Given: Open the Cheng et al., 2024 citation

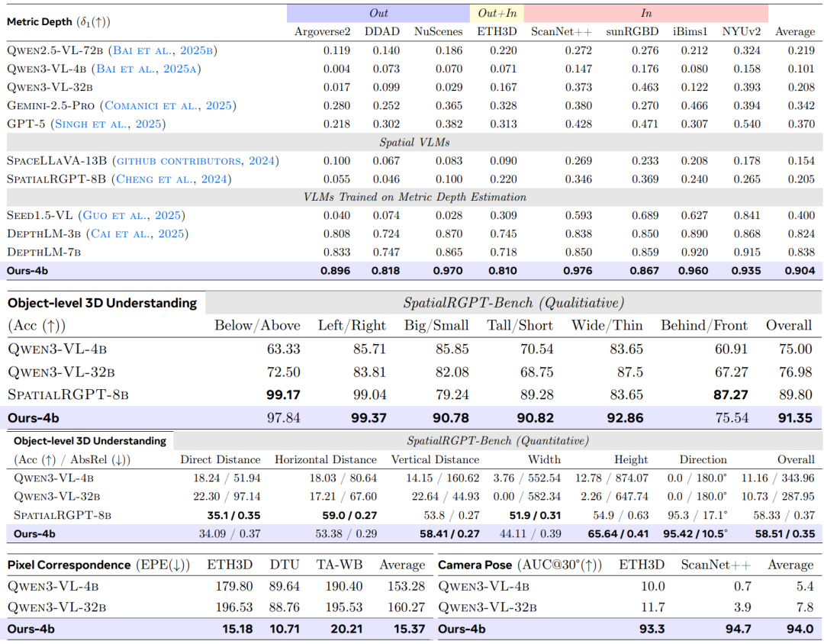Looking at the screenshot, I should pyautogui.click(x=172, y=179).
